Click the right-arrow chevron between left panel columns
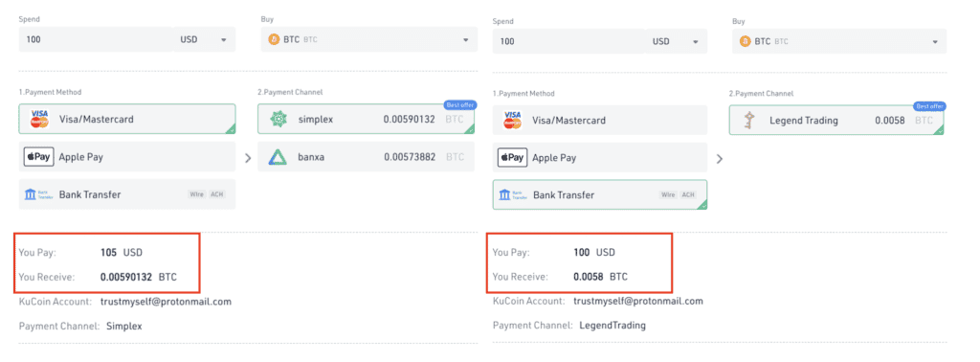This screenshot has width=980, height=362. [248, 158]
